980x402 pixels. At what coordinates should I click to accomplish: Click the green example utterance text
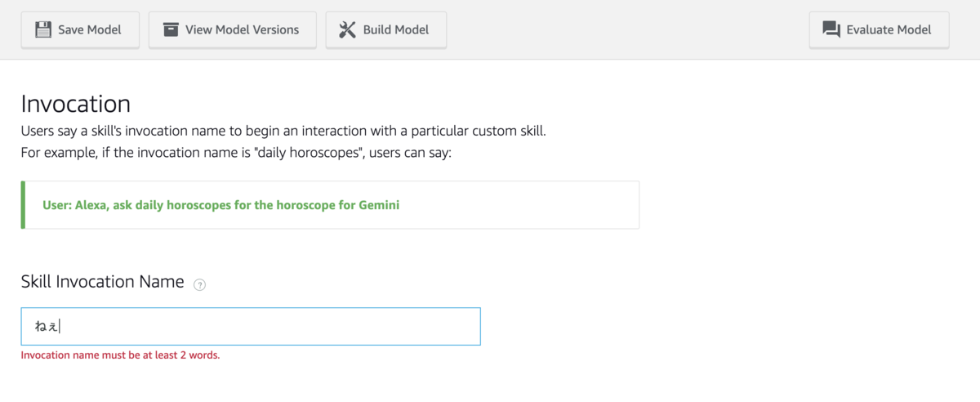point(220,204)
